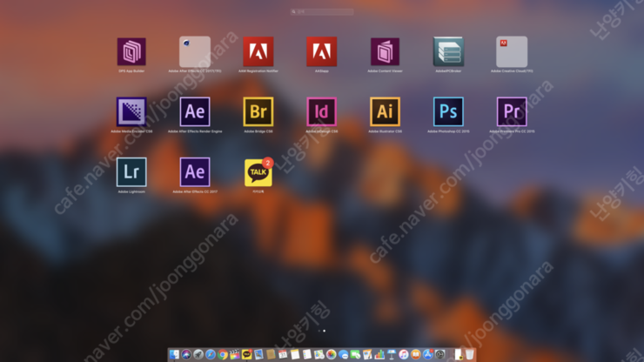This screenshot has height=362, width=644.
Task: Open Adobe Creative Cloud item in Launchpad
Action: (x=512, y=52)
